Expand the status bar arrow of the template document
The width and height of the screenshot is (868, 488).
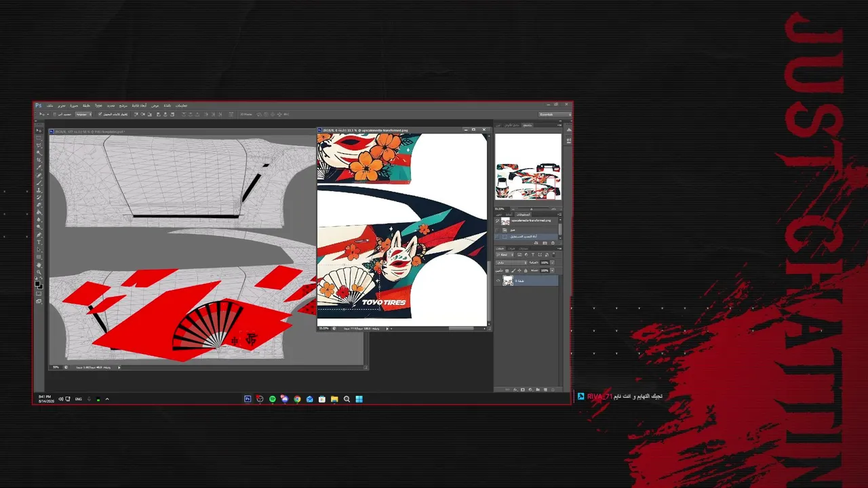[119, 367]
